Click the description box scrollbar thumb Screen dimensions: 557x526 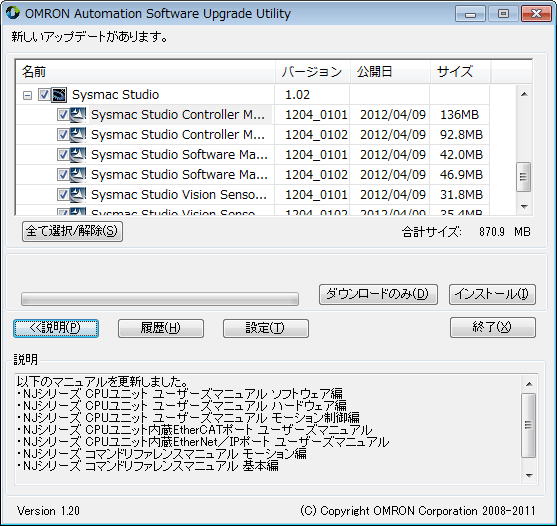[529, 425]
